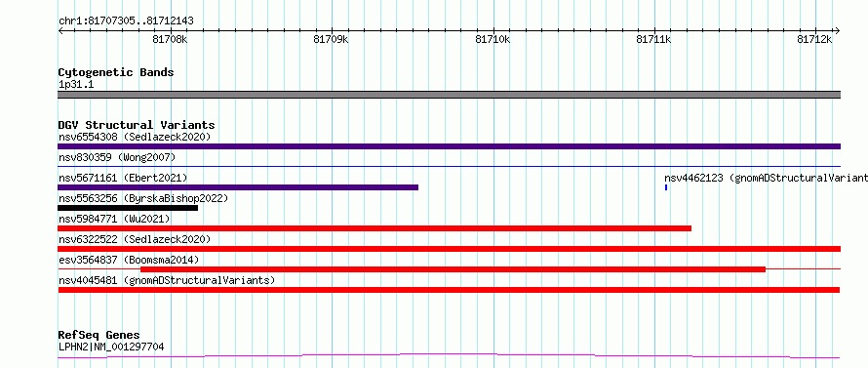Click the 1p31.1 band label

click(76, 84)
